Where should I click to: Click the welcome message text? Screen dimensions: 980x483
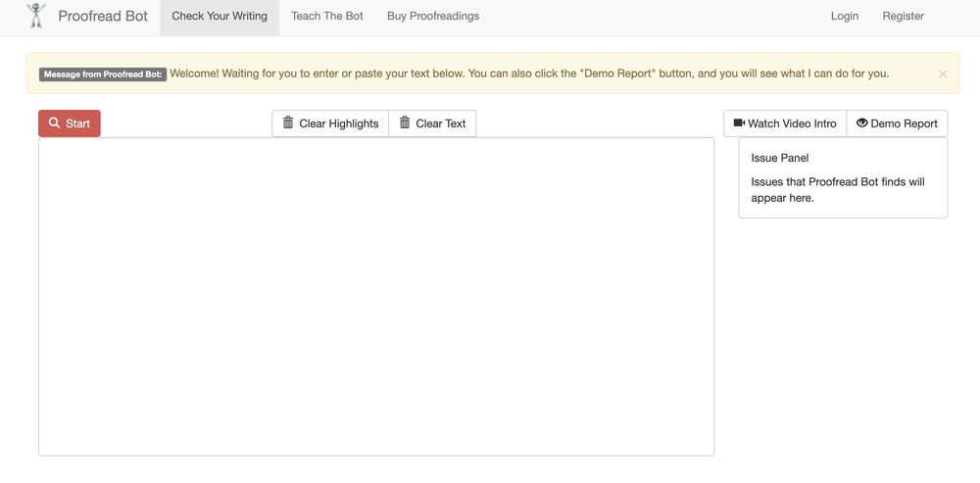tap(529, 73)
